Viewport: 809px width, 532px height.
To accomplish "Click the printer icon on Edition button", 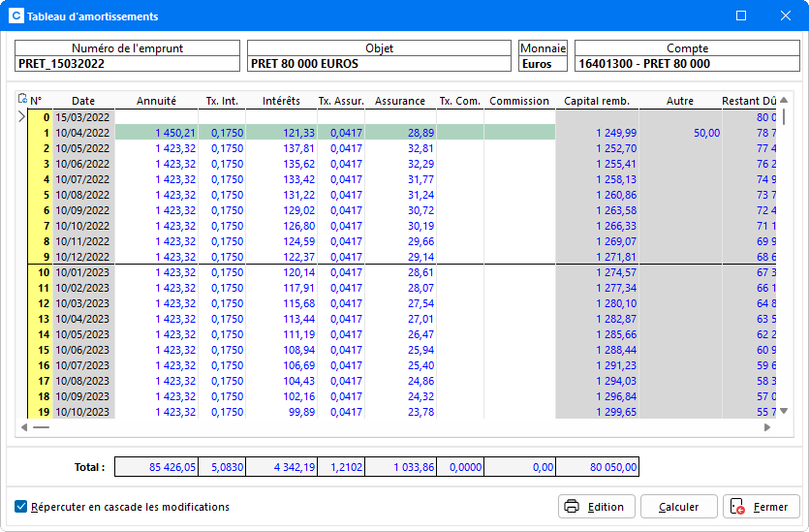I will (x=572, y=507).
